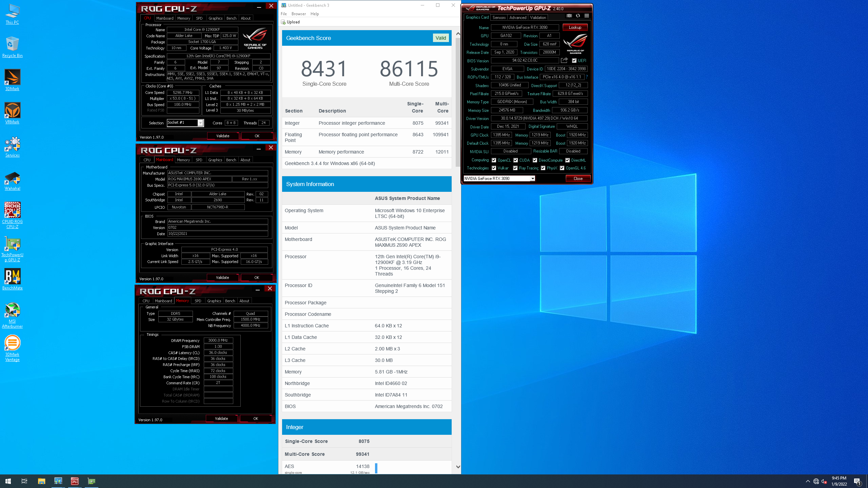Click the BIOS export share icon in GPU-Z
Screen dimensions: 868x488
click(564, 60)
